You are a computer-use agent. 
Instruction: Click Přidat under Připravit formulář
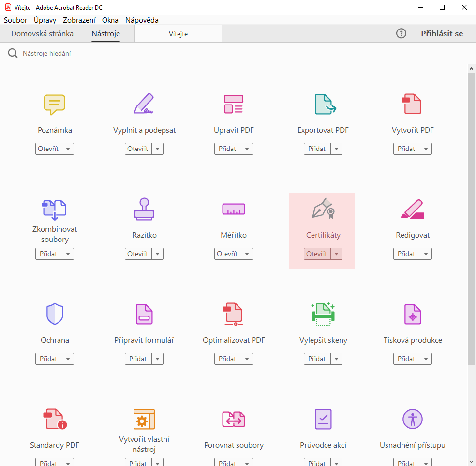coord(138,359)
